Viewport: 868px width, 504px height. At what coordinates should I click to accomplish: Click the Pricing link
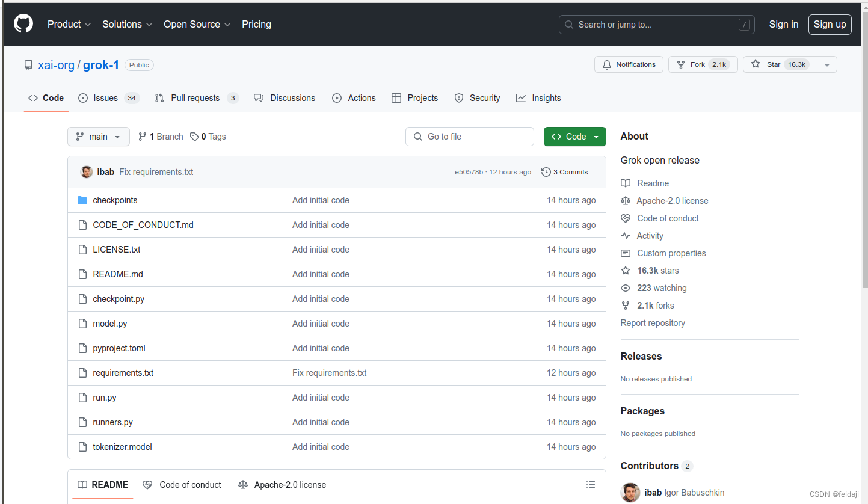point(256,24)
